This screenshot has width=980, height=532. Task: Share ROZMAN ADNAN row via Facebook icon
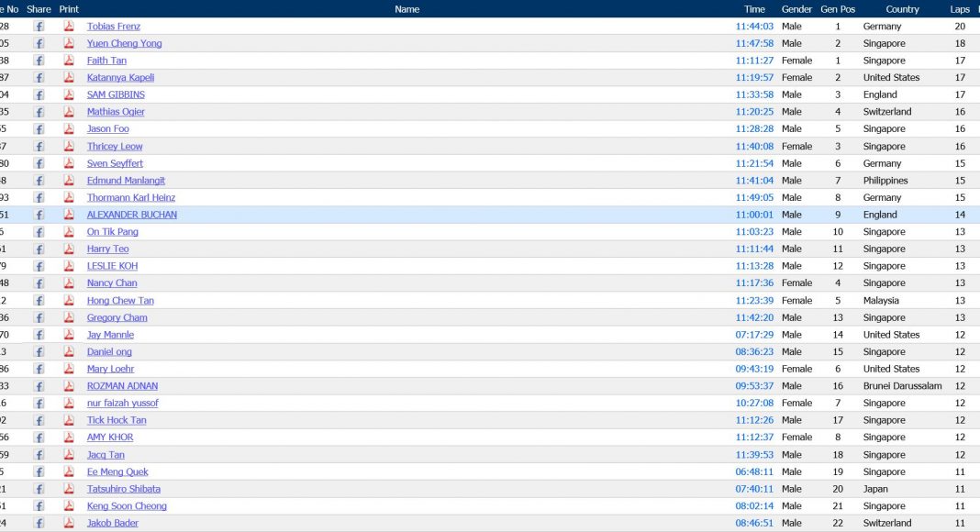coord(39,386)
